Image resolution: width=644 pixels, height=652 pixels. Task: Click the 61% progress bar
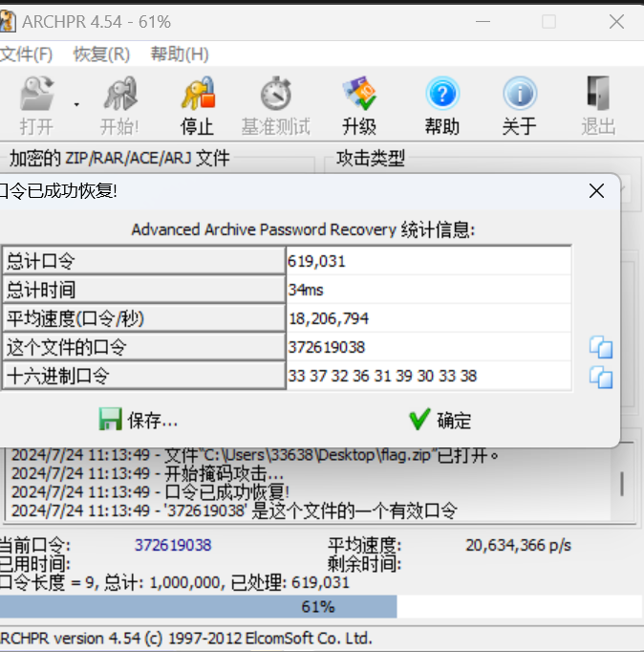pyautogui.click(x=322, y=606)
